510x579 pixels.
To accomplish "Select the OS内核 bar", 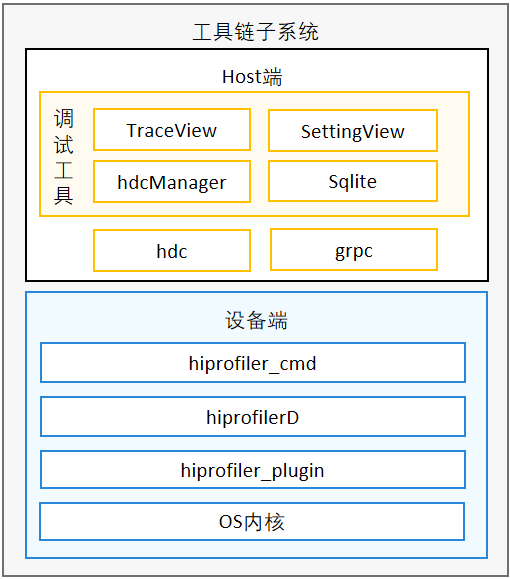I will pos(252,521).
